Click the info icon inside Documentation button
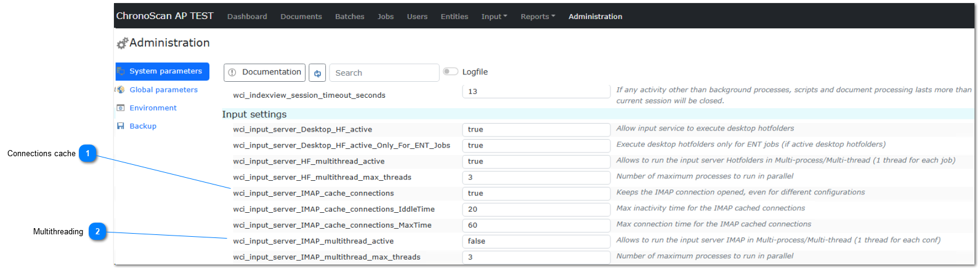 (232, 73)
